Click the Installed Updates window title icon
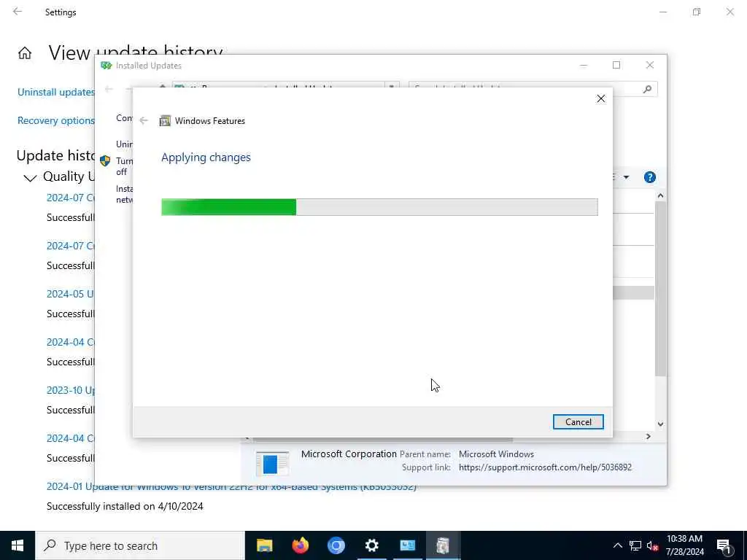 pos(106,66)
